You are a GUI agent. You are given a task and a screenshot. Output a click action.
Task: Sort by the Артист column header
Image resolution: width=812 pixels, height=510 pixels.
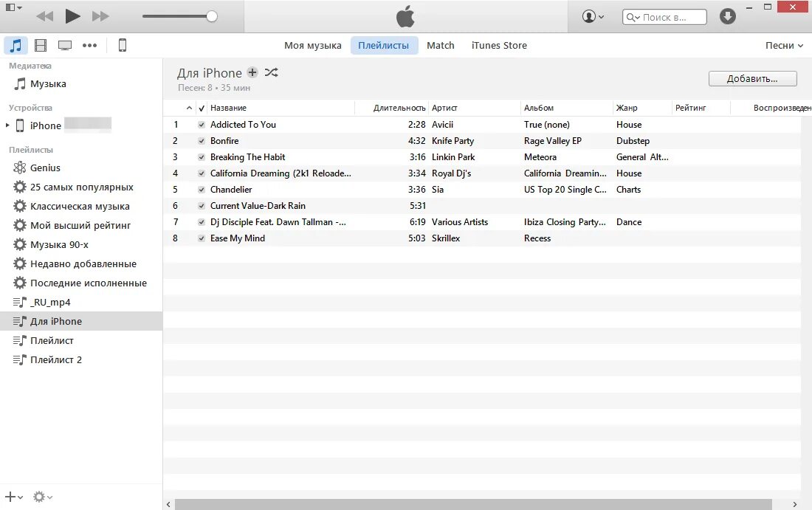click(x=475, y=108)
